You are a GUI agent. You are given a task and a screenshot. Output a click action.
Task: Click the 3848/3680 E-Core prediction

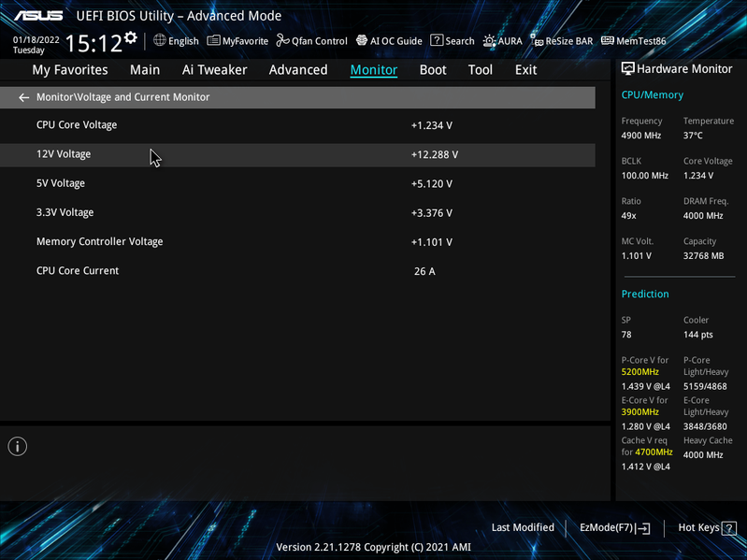[x=705, y=426]
